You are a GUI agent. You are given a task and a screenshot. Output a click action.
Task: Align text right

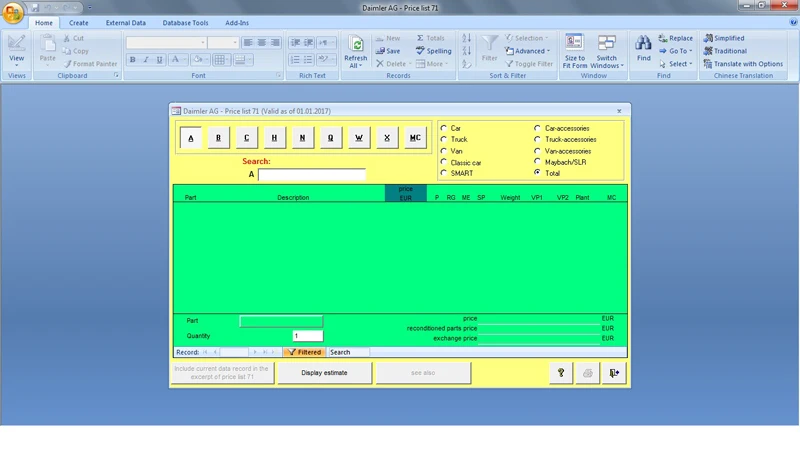(x=275, y=42)
